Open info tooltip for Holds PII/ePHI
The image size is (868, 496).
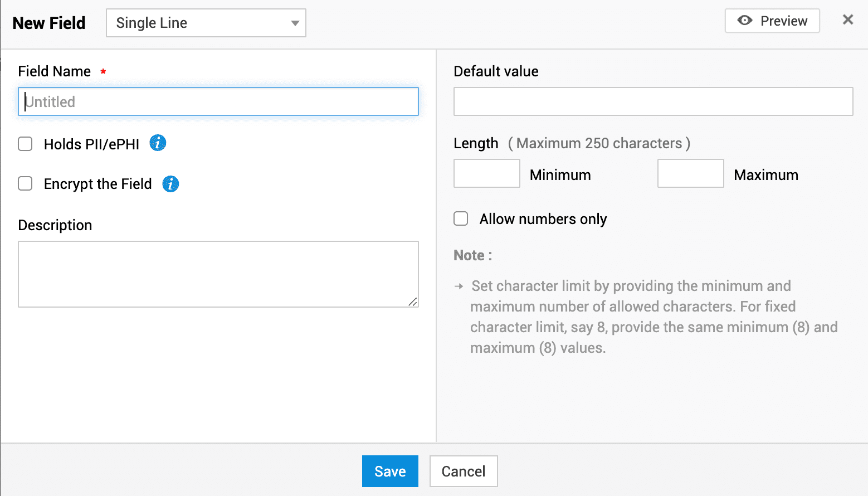(x=158, y=143)
